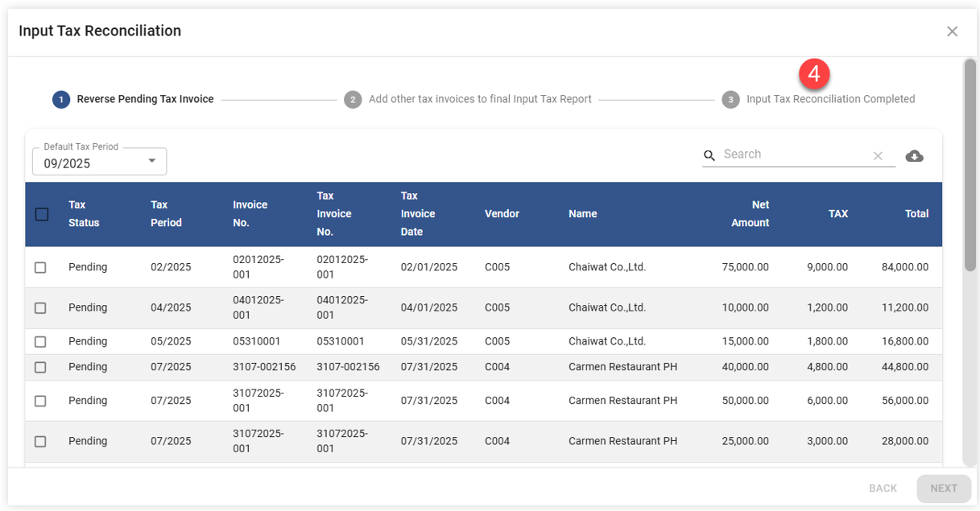Screen dimensions: 980x511
Task: Click the red number 4 marker
Action: (814, 74)
